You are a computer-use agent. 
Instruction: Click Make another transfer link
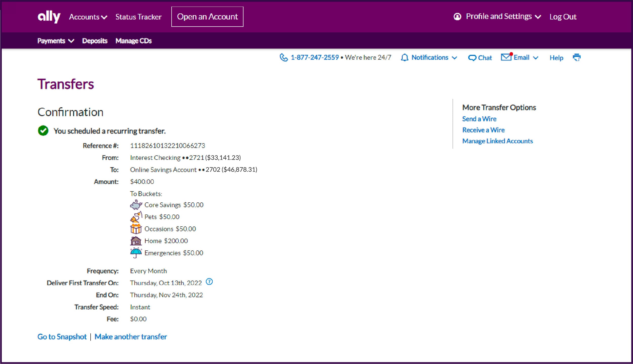point(131,336)
